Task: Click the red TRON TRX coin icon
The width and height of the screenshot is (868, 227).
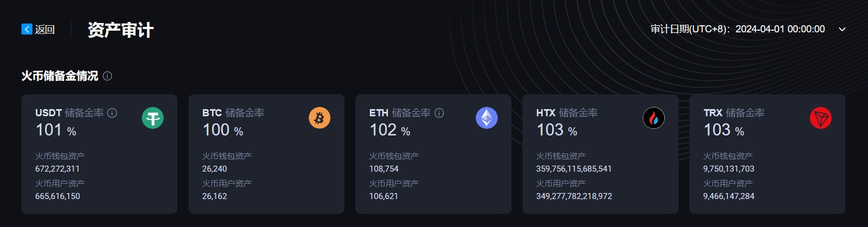Action: tap(821, 118)
